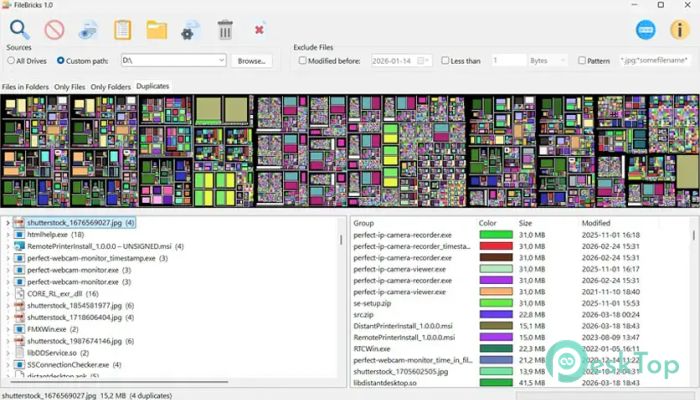Start scan with the magnifier icon

tap(20, 29)
